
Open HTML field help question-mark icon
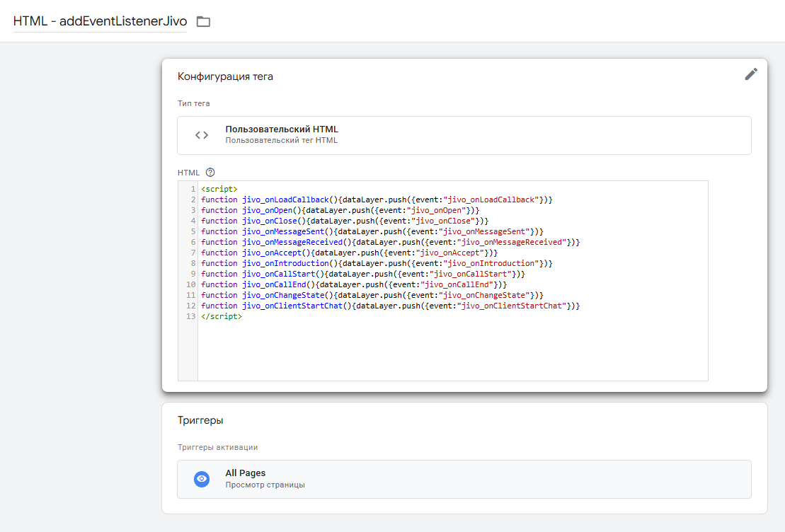210,172
